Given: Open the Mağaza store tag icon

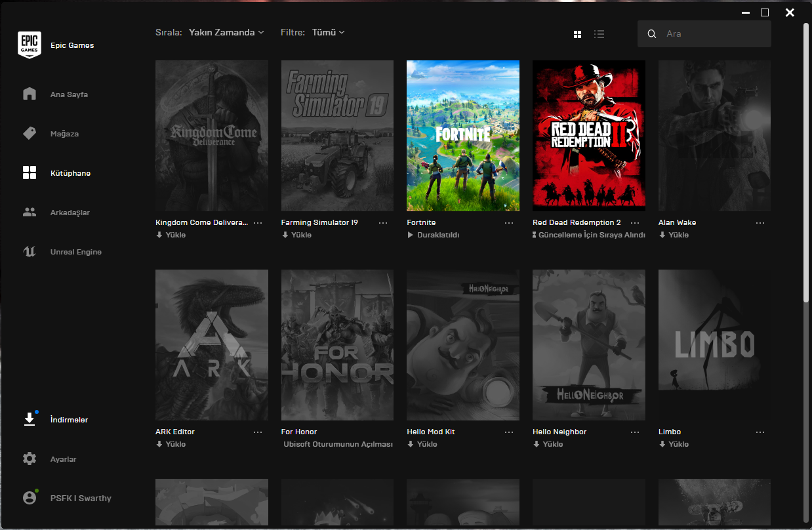Looking at the screenshot, I should (30, 133).
